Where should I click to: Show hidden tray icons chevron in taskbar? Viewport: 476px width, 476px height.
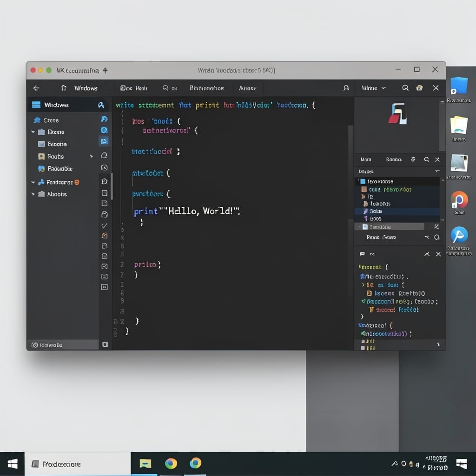[394, 463]
